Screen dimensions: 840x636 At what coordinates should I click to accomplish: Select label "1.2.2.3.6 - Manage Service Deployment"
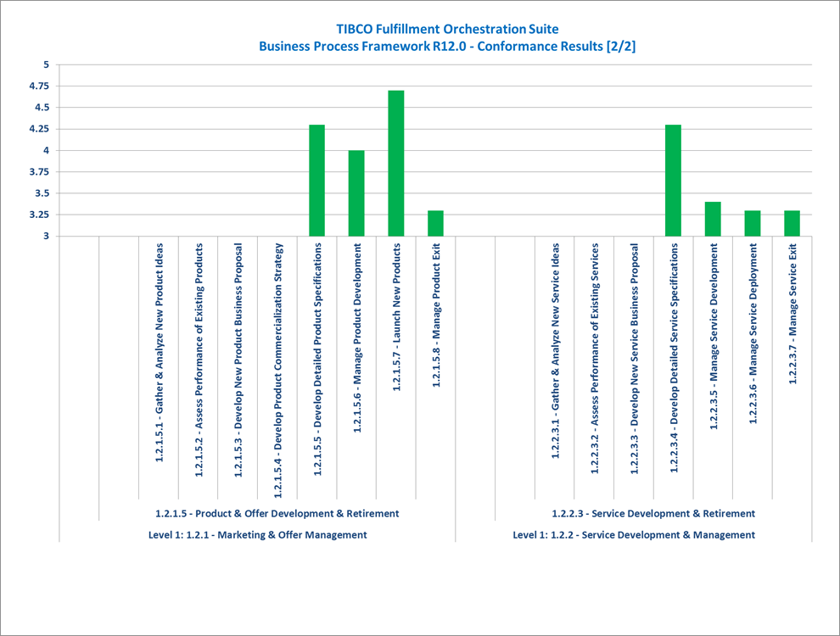click(753, 333)
